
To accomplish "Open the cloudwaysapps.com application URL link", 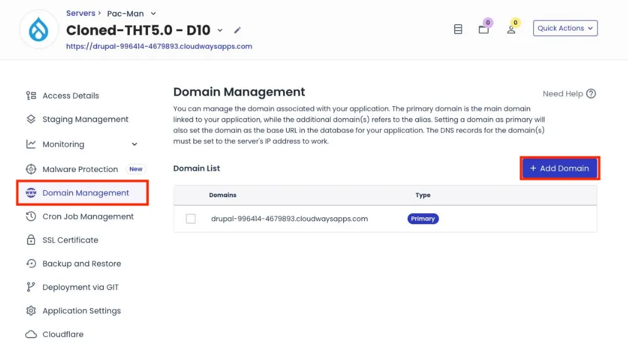I will pos(159,46).
